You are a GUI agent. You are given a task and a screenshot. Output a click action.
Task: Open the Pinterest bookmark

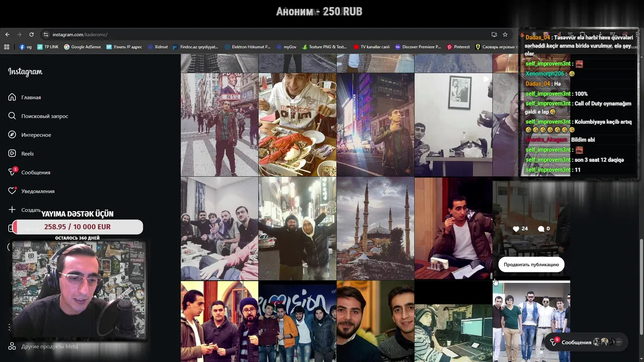coord(458,47)
